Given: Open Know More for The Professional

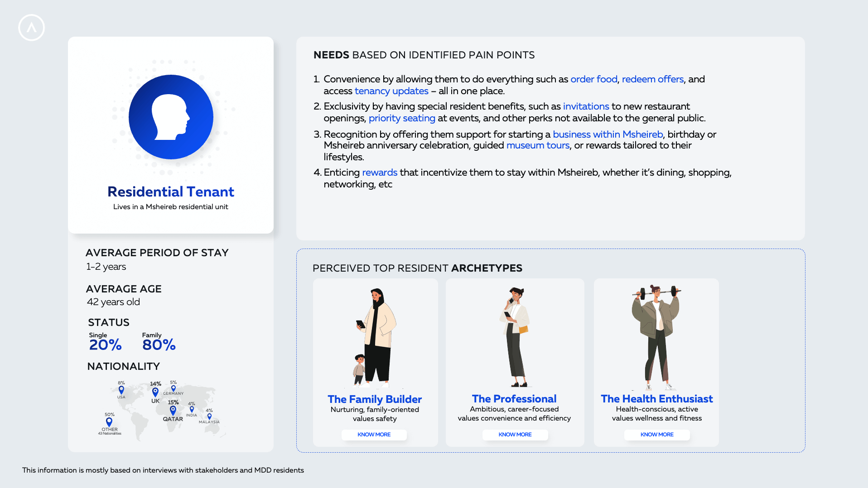Looking at the screenshot, I should (515, 435).
